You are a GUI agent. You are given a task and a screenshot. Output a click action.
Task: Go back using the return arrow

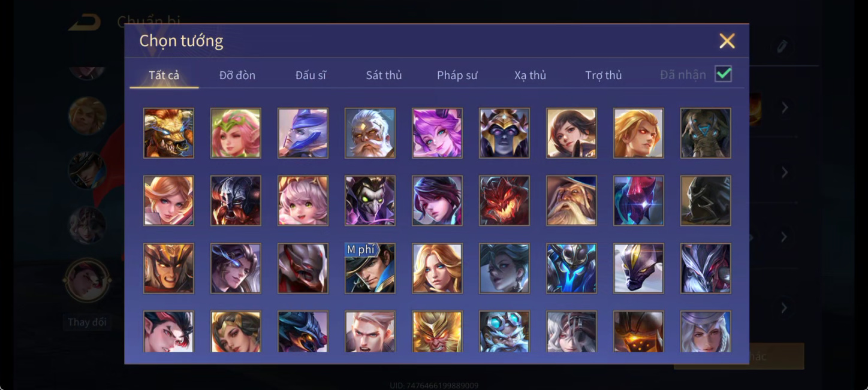click(85, 23)
